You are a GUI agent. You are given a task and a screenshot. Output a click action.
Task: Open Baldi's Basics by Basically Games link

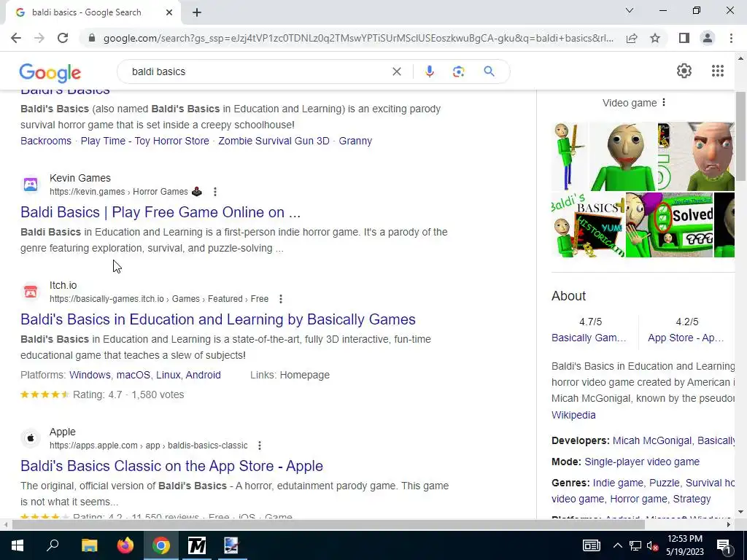(x=217, y=319)
